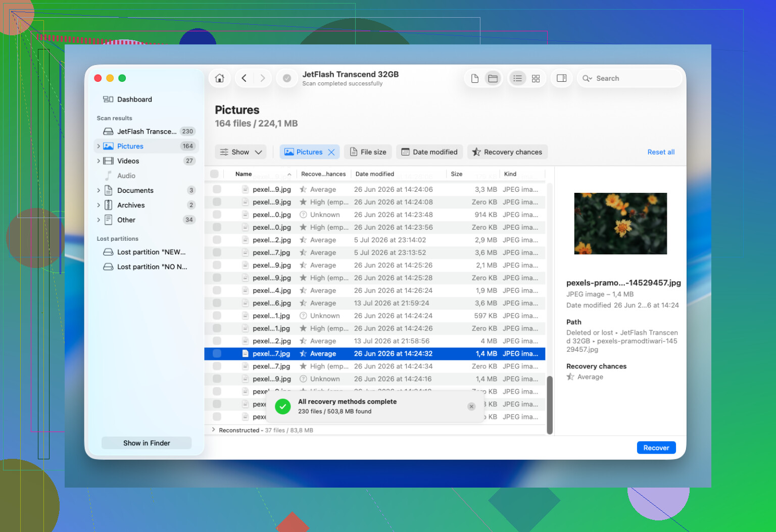This screenshot has width=776, height=532.
Task: Select the list view layout icon
Action: 517,78
